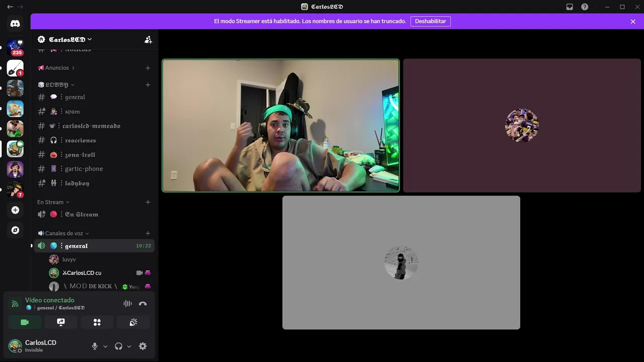Click the invite people icon
The image size is (644, 362).
tap(148, 39)
